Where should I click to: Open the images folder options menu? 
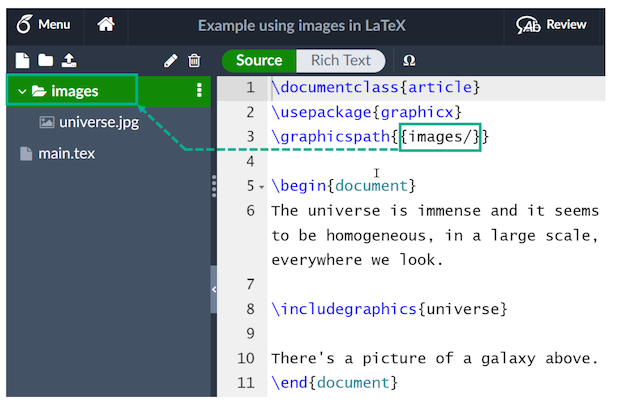pyautogui.click(x=199, y=91)
